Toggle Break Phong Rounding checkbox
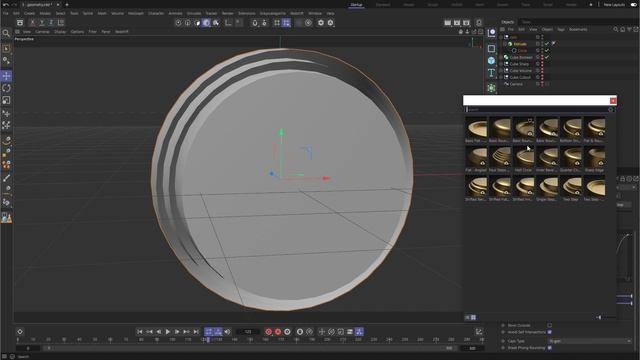 549,348
